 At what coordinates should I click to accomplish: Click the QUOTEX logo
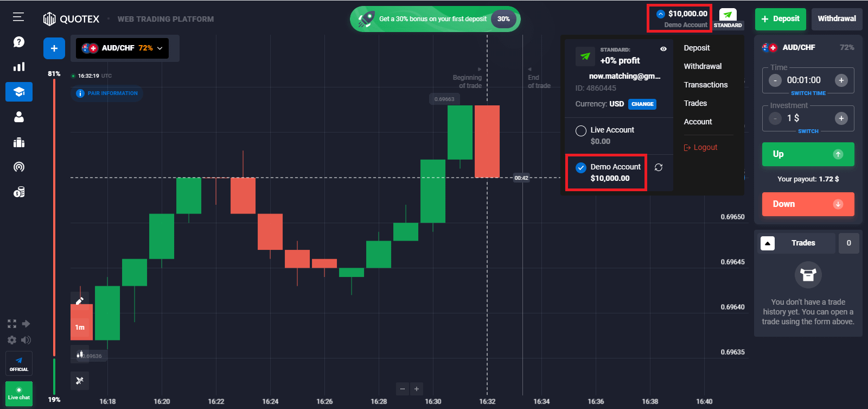(71, 19)
